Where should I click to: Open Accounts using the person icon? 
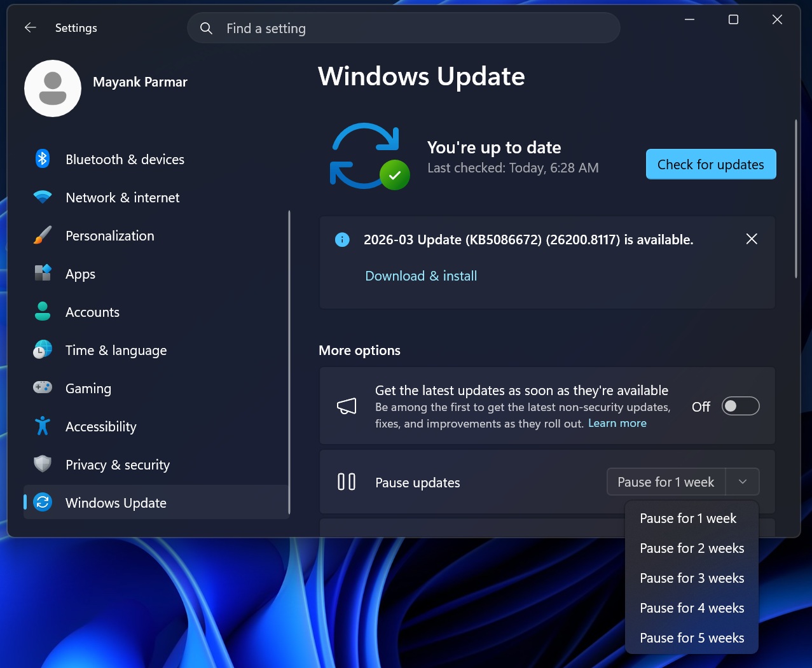[42, 312]
